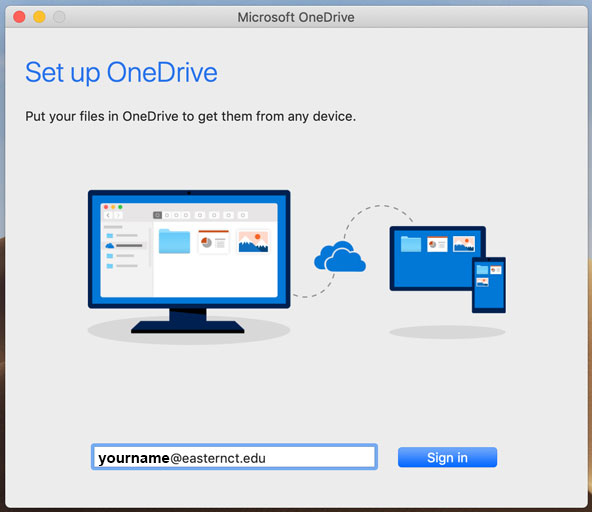The image size is (592, 512).
Task: Click the mountain photo icon on tablet
Action: click(464, 244)
